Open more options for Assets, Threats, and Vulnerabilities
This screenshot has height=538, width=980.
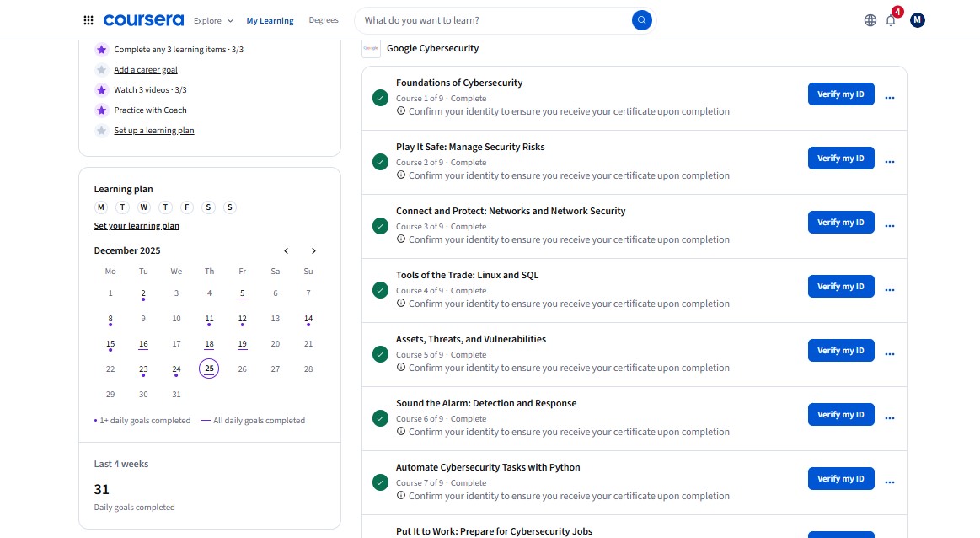click(x=889, y=354)
